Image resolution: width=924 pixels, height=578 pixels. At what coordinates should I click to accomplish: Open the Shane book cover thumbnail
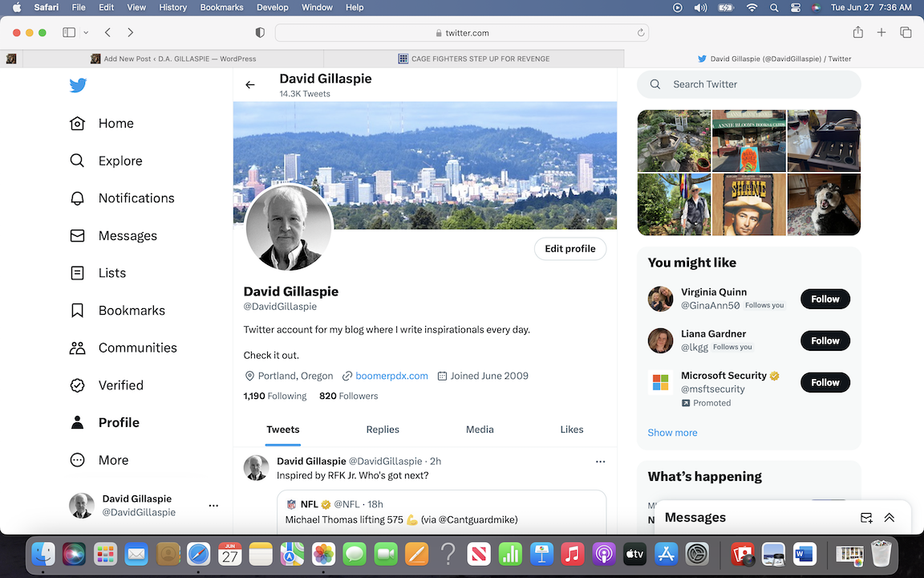coord(749,205)
